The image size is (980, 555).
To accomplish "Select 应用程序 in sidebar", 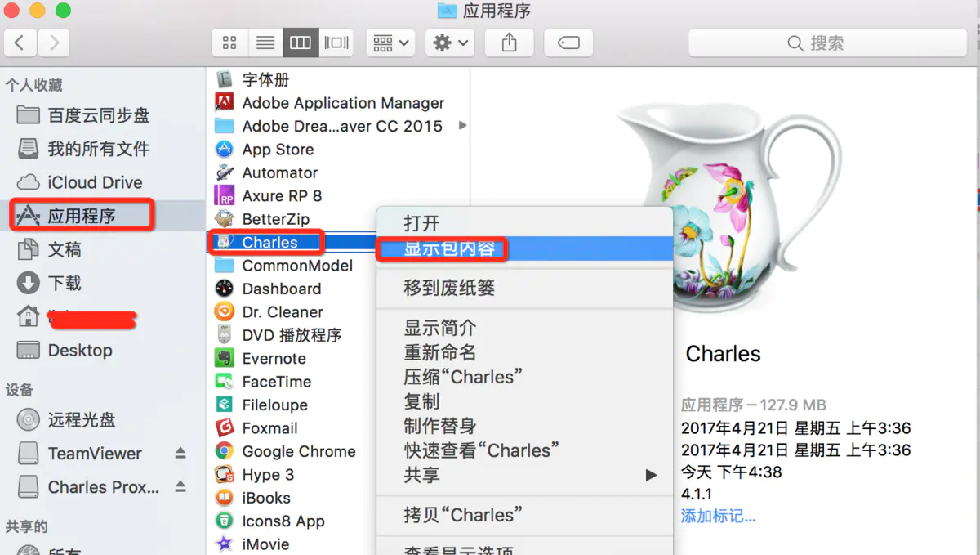I will pyautogui.click(x=82, y=216).
